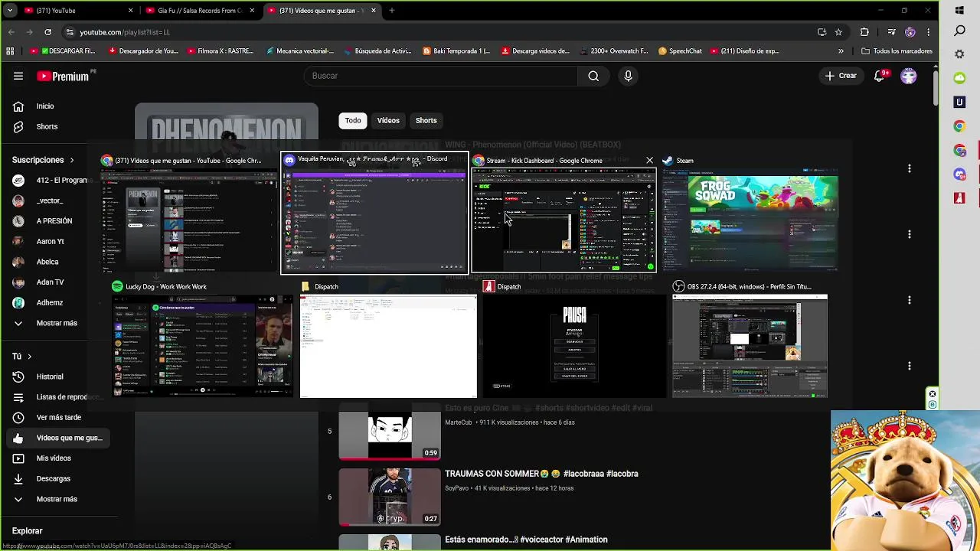This screenshot has width=980, height=551.
Task: Click the Crear button
Action: (x=841, y=76)
